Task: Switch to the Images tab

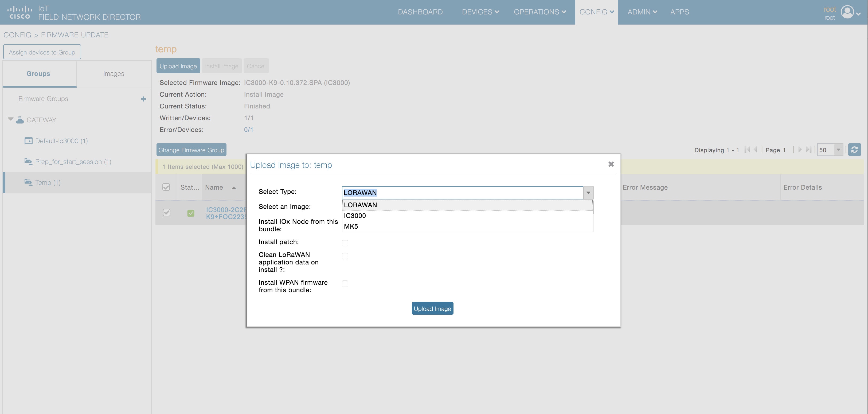Action: point(114,73)
